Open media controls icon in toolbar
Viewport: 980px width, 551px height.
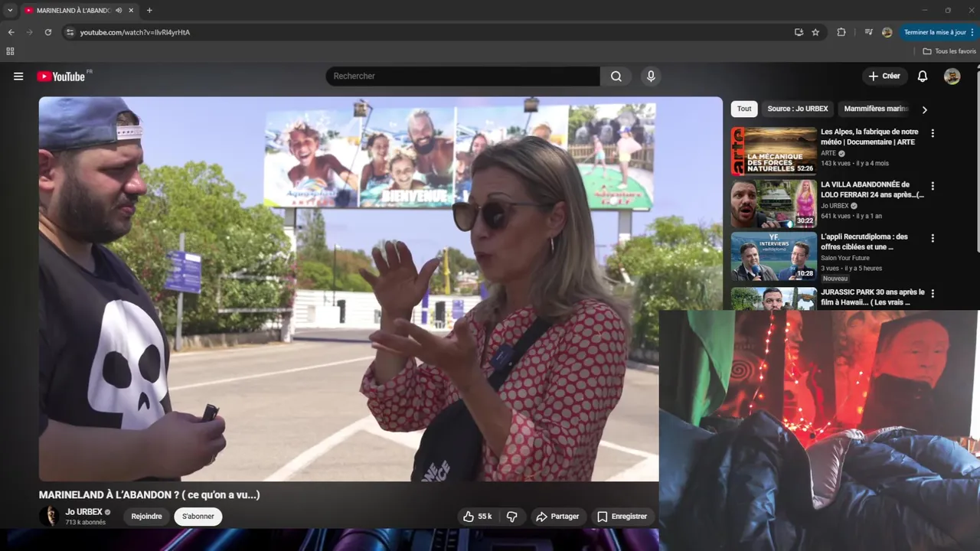click(868, 32)
